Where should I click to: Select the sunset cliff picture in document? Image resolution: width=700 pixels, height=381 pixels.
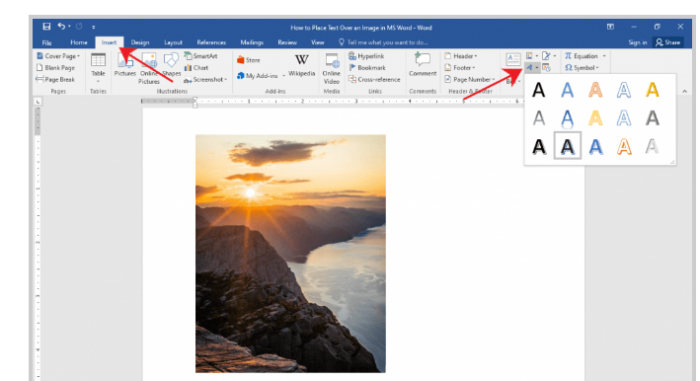[x=291, y=254]
